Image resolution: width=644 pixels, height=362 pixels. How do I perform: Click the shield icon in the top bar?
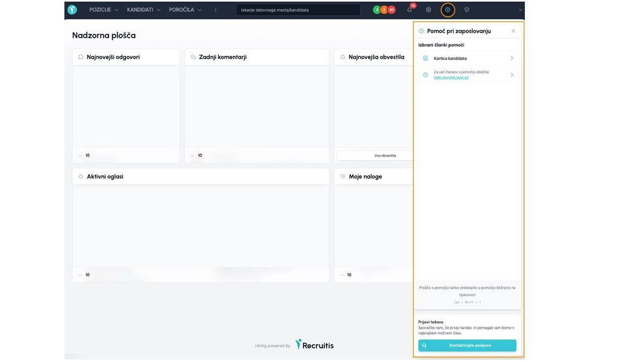tap(466, 10)
